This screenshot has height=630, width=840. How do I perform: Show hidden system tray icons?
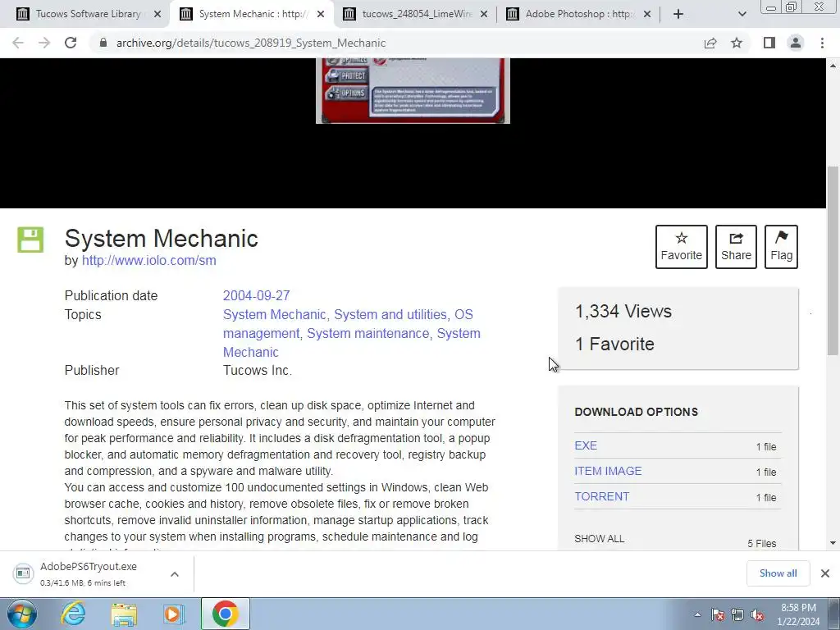(697, 614)
